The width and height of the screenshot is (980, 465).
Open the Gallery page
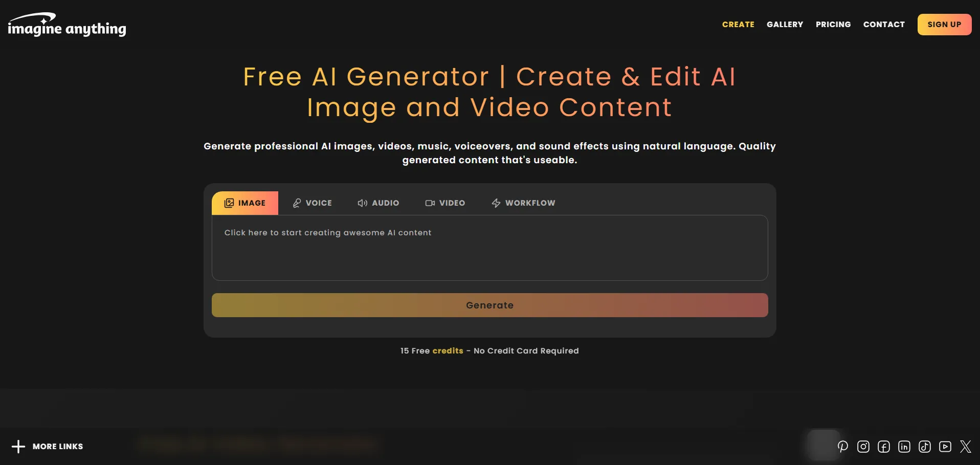coord(785,25)
